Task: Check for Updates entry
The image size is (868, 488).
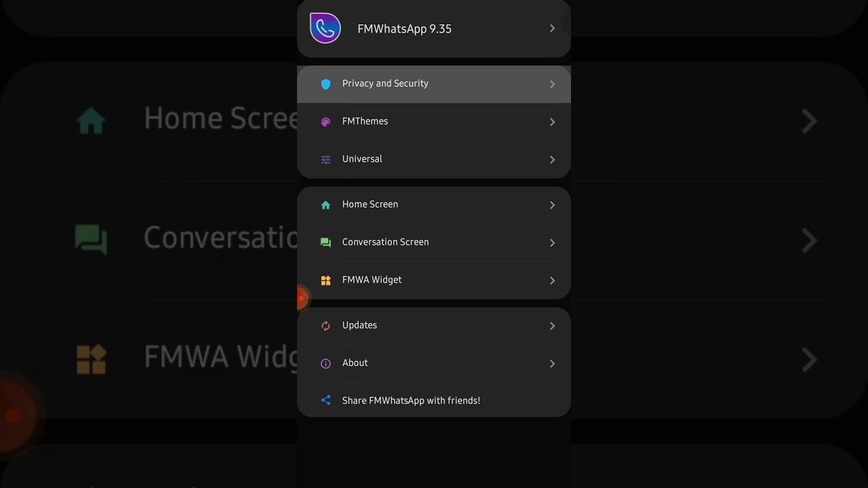Action: (x=434, y=326)
